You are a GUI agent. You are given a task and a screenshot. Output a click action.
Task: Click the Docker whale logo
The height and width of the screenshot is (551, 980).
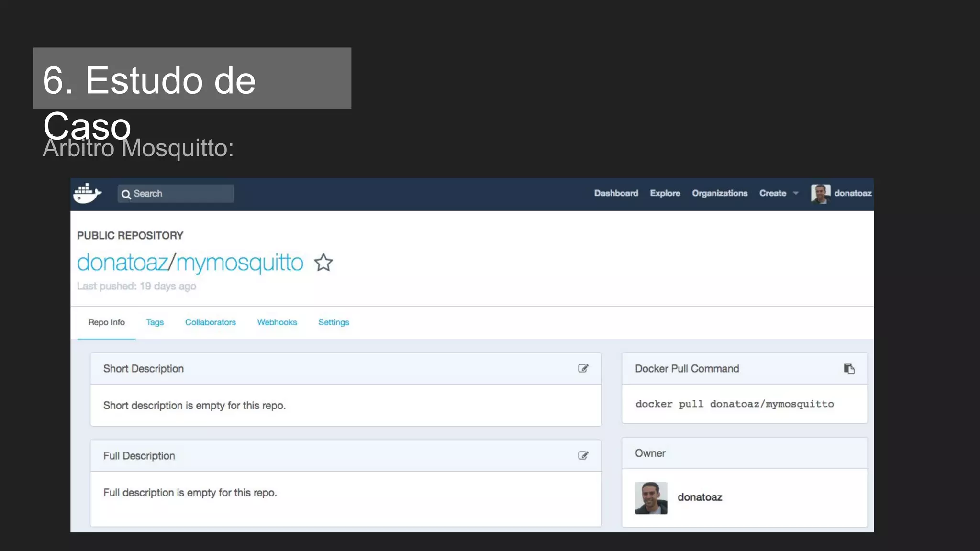[87, 194]
